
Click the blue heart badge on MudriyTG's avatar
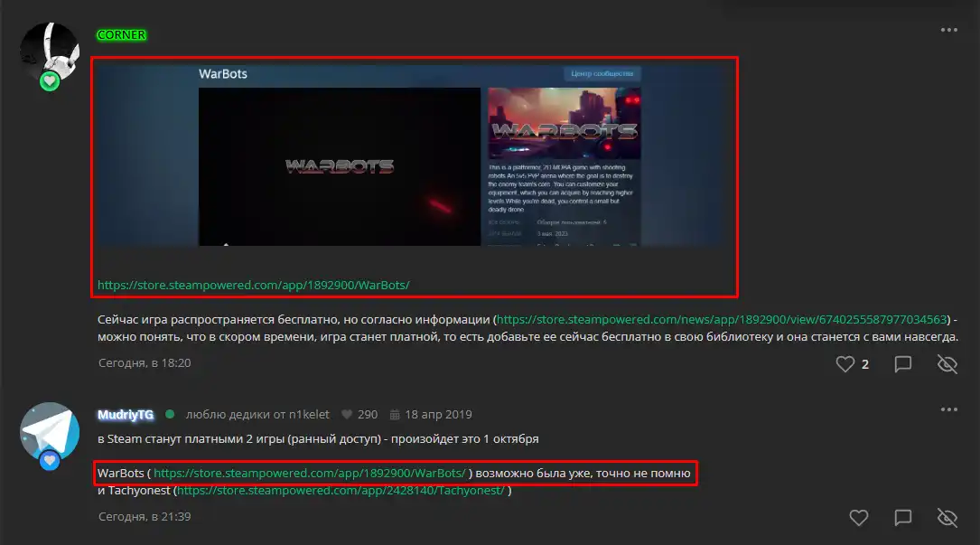[x=50, y=461]
